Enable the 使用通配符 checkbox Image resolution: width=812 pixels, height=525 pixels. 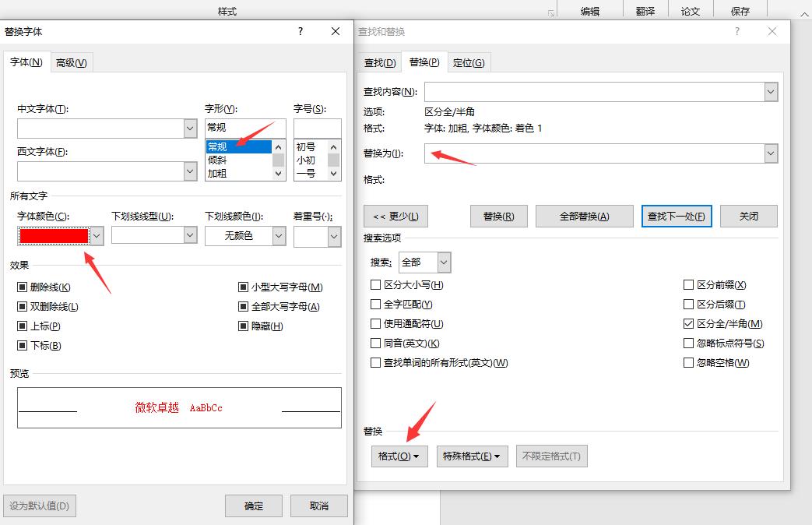376,323
